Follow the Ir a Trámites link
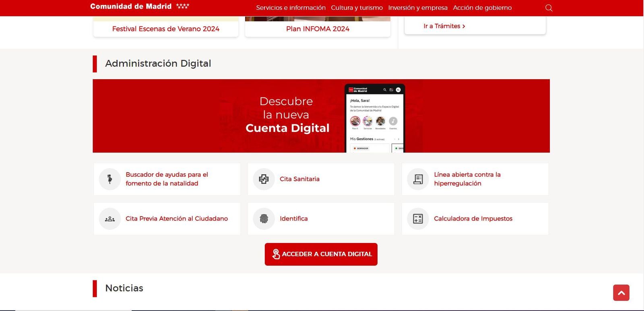 [x=444, y=26]
